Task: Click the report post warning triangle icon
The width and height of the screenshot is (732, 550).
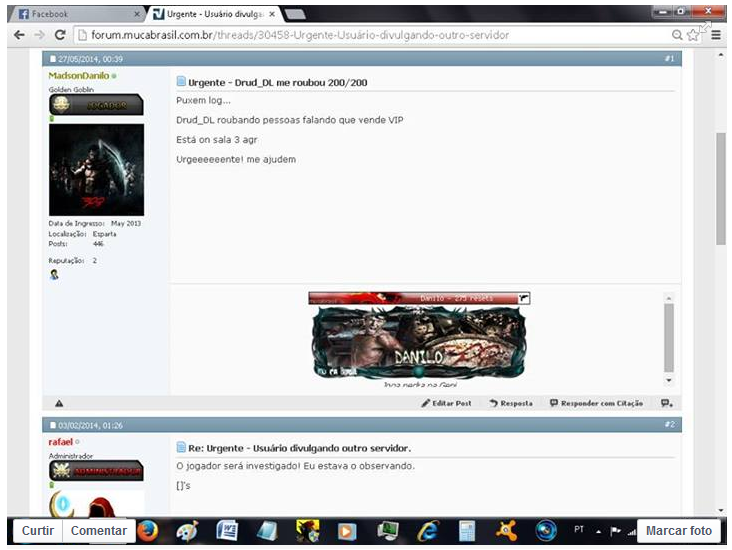Action: 59,403
